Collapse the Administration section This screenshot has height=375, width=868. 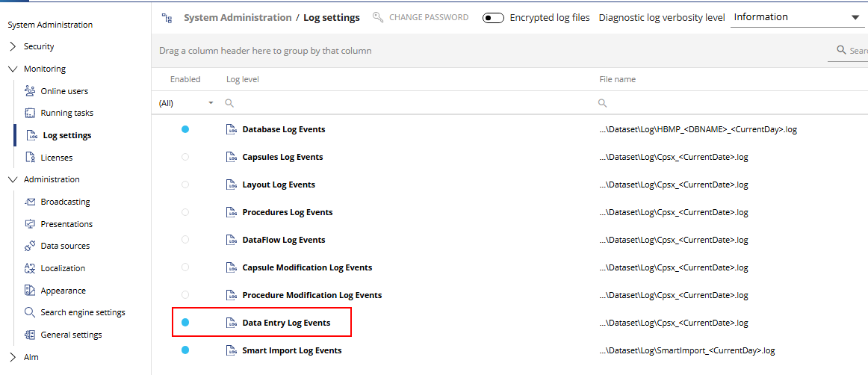tap(14, 179)
